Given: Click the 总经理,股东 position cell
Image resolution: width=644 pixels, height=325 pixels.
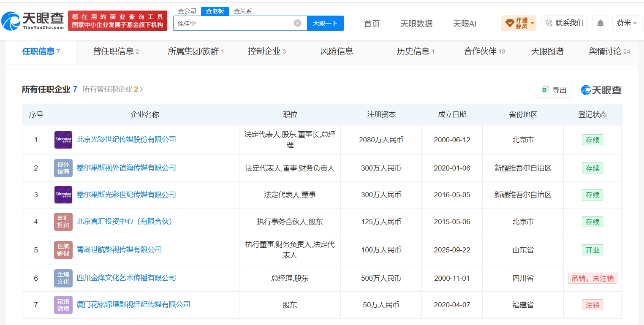Looking at the screenshot, I should 290,278.
